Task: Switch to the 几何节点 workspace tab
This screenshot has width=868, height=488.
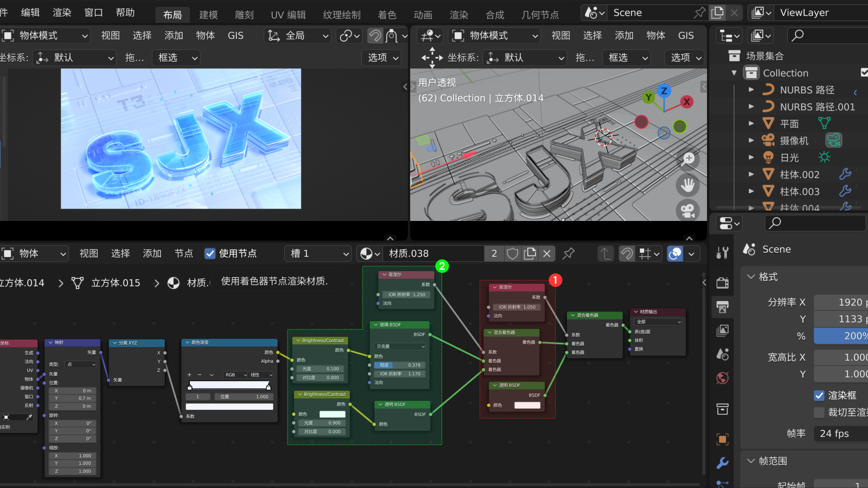Action: point(541,14)
